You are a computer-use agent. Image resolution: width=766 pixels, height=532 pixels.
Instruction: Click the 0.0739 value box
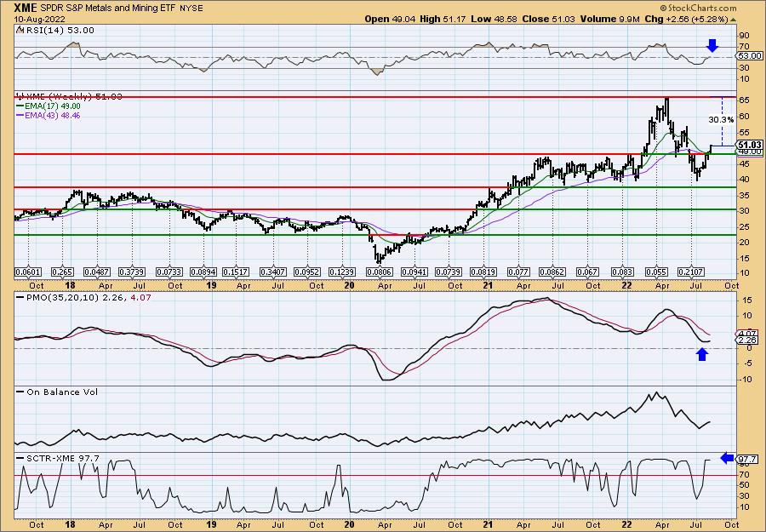click(x=449, y=272)
